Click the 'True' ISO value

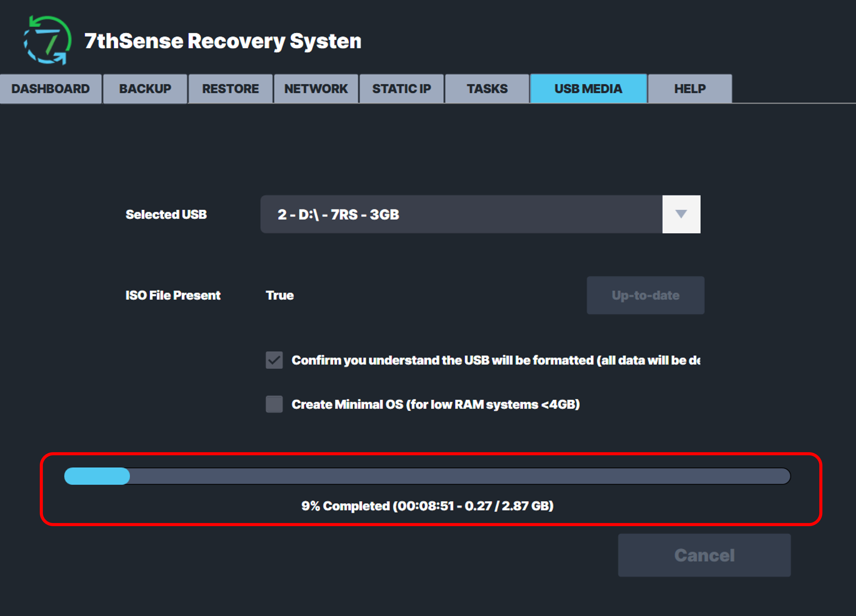tap(280, 295)
